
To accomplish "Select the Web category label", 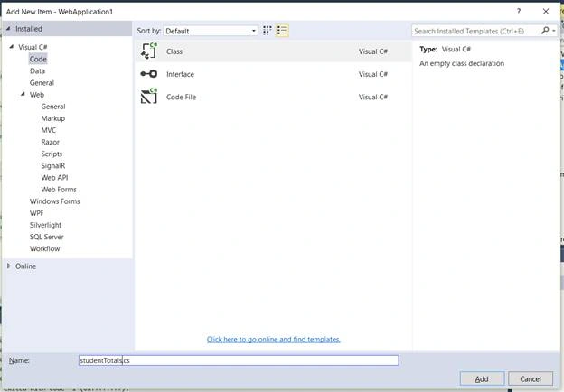I will click(37, 95).
